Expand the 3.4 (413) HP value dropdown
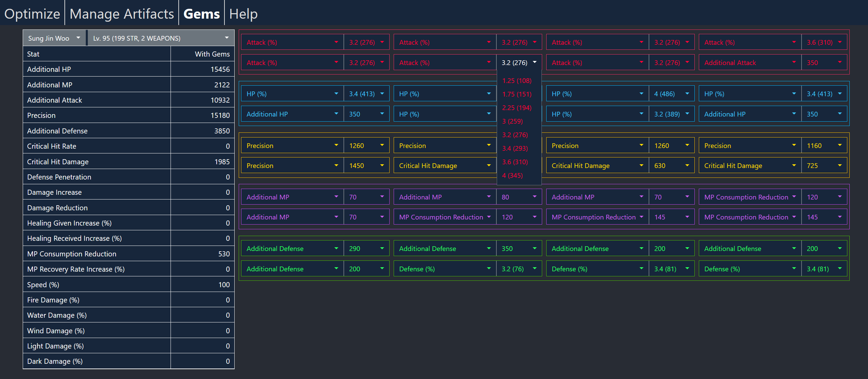 pyautogui.click(x=366, y=93)
